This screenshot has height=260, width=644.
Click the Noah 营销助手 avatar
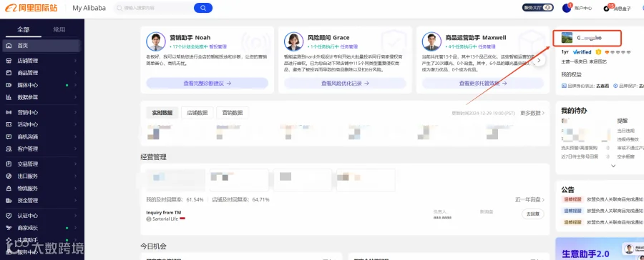156,41
